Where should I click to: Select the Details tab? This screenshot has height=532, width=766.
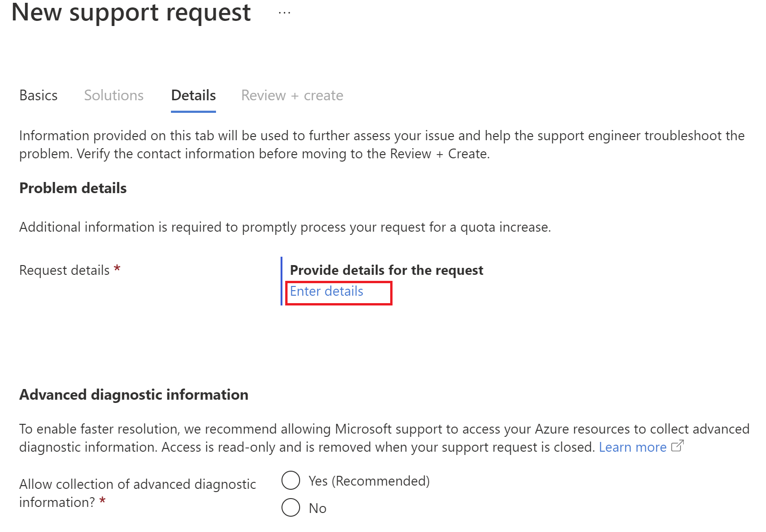tap(193, 96)
